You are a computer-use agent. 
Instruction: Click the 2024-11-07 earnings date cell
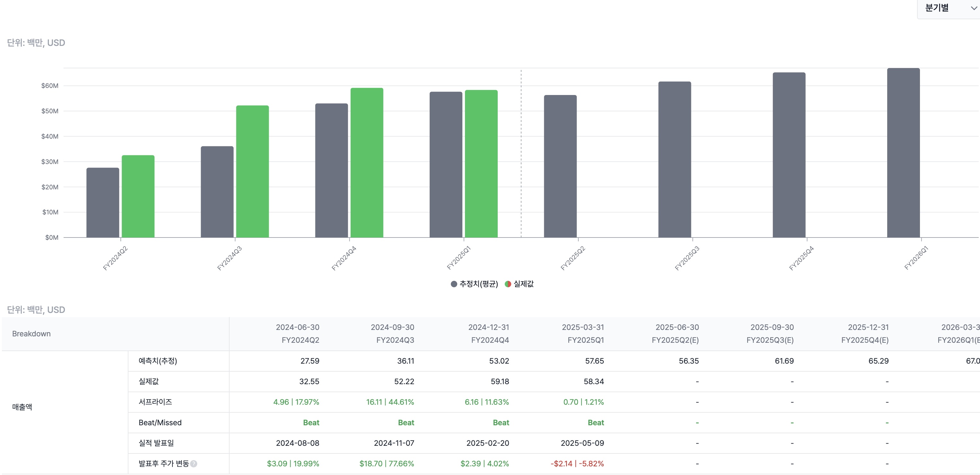394,443
